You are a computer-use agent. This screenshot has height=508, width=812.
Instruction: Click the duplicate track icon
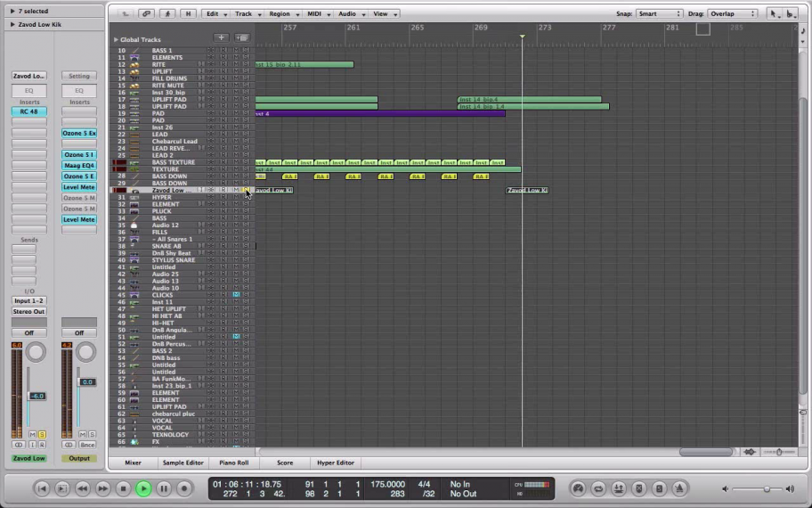click(x=241, y=37)
